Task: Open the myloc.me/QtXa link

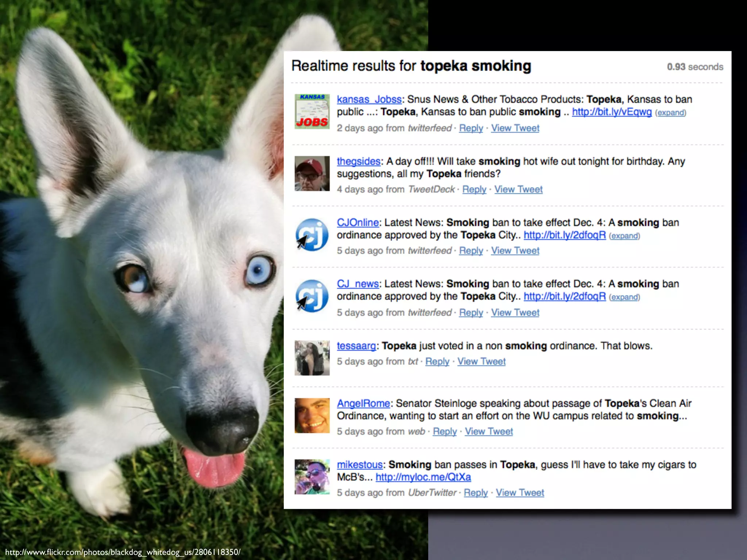Action: pos(423,477)
